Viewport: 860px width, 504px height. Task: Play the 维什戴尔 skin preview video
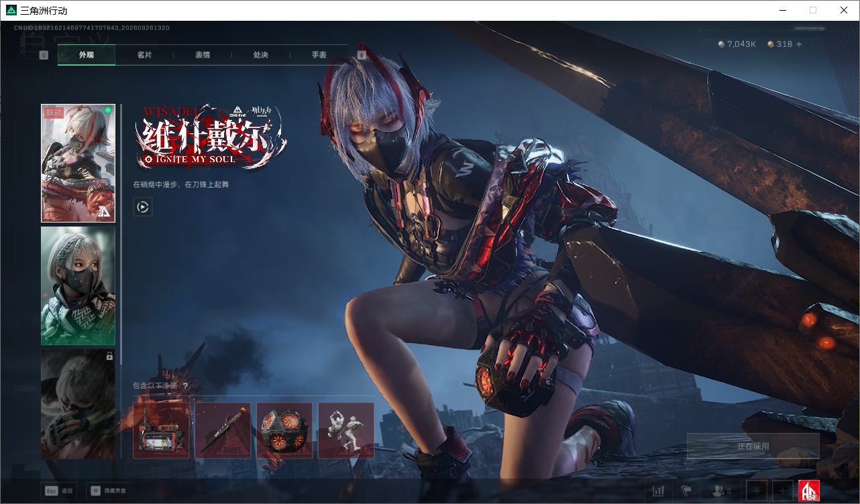[143, 207]
